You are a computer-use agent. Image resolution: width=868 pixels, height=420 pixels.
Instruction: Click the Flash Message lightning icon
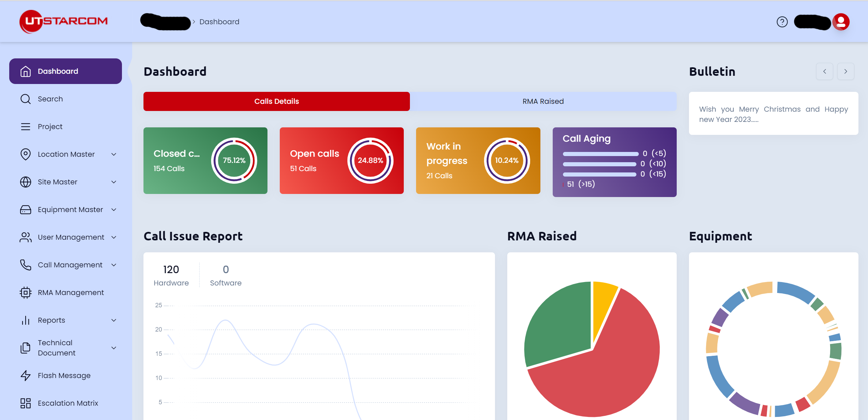pos(26,376)
